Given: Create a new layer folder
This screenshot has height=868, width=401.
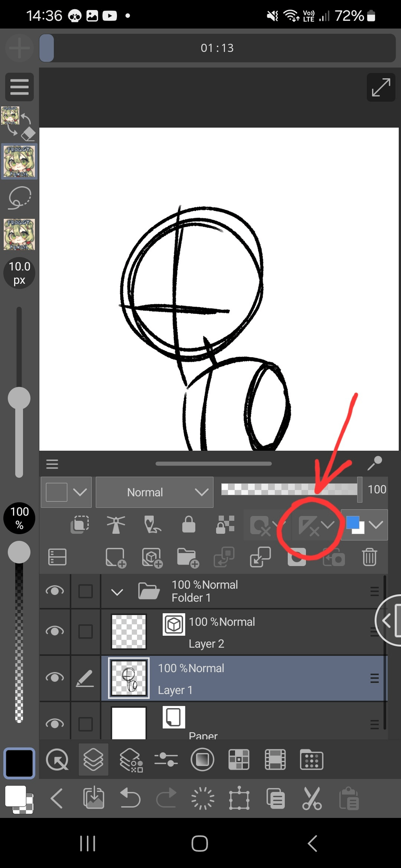Looking at the screenshot, I should [188, 558].
